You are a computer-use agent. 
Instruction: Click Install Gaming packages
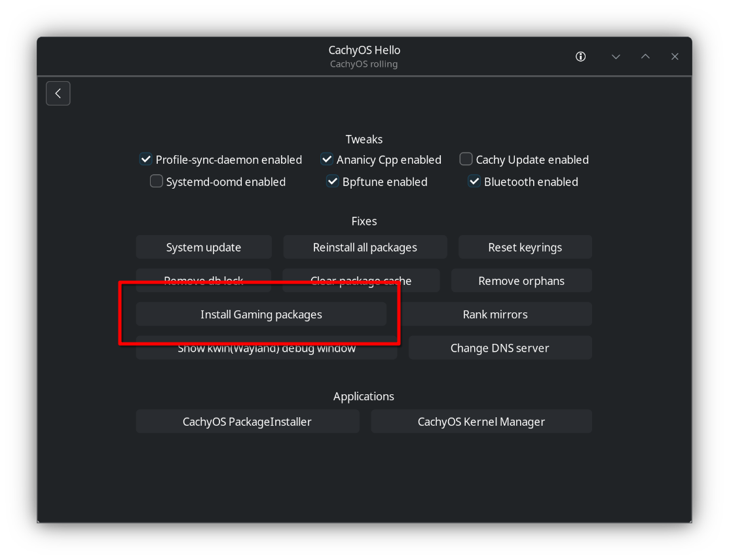click(x=261, y=314)
